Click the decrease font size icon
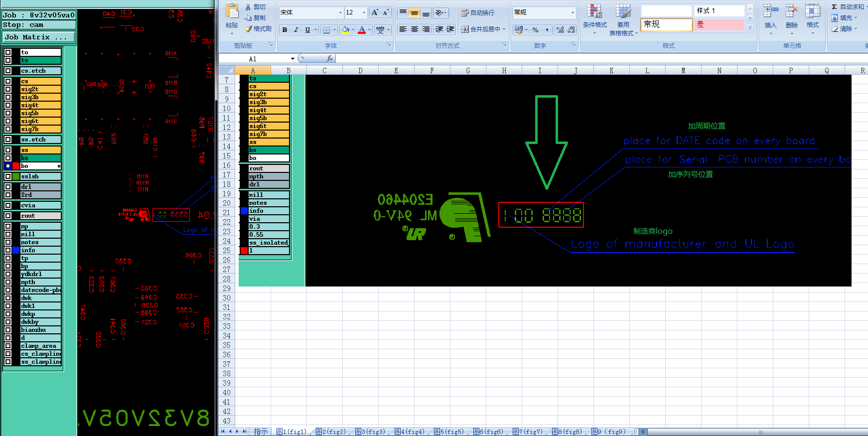The image size is (868, 436). [386, 12]
